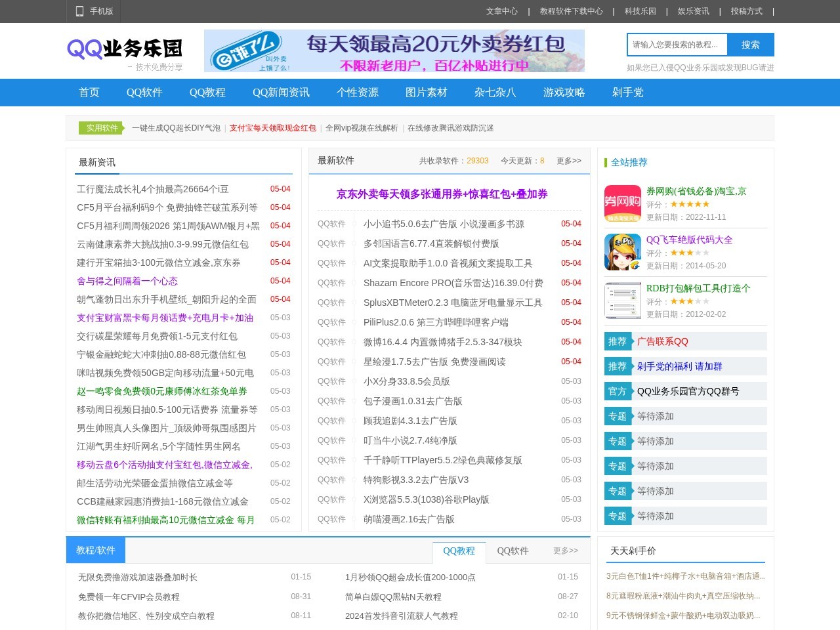
Task: Open 广告联系QQ recommended link
Action: pyautogui.click(x=663, y=341)
